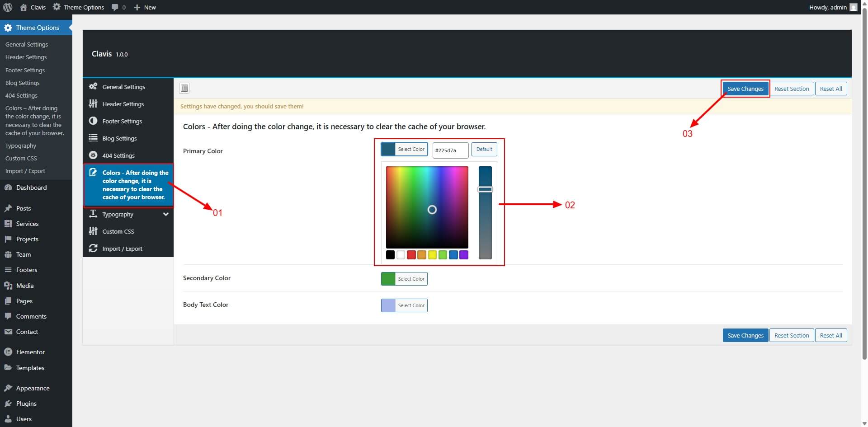The height and width of the screenshot is (427, 868).
Task: Click the Default button beside the hex field
Action: pyautogui.click(x=484, y=149)
